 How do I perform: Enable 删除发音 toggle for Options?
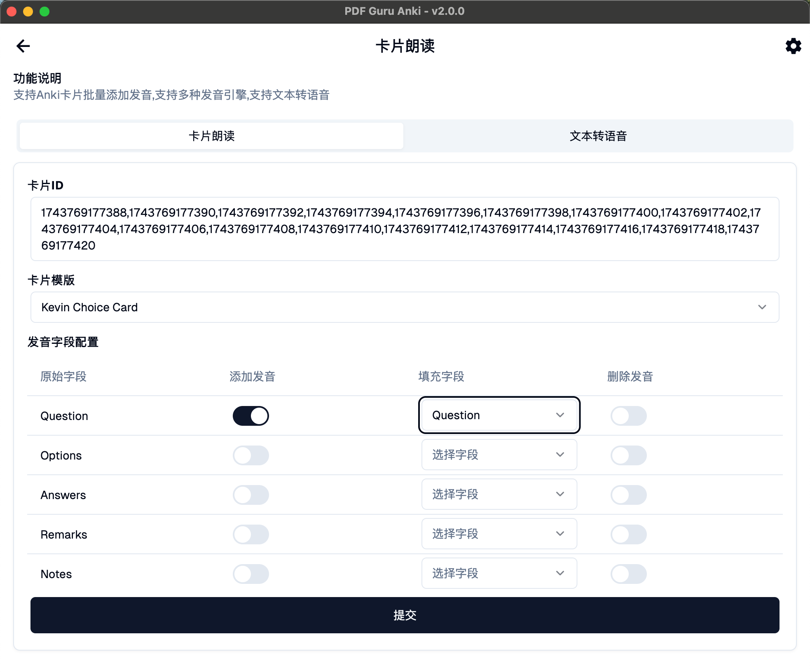[629, 455]
